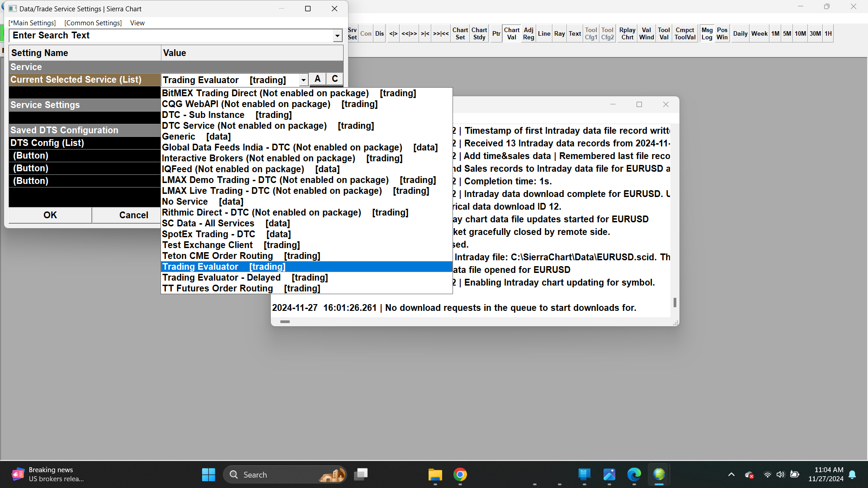Screen dimensions: 868x488
Task: Click the Chart Set toolbar button
Action: tap(460, 33)
